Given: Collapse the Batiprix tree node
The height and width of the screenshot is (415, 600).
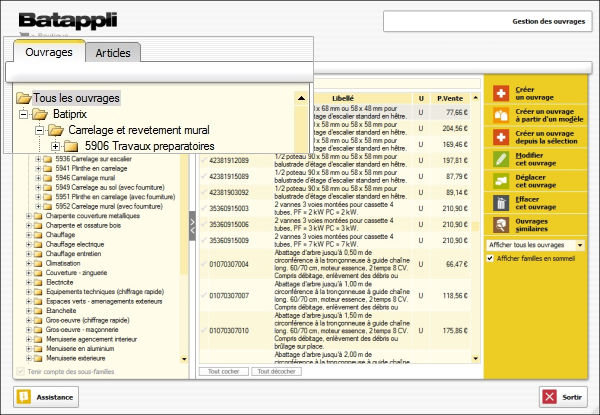Looking at the screenshot, I should [24, 114].
